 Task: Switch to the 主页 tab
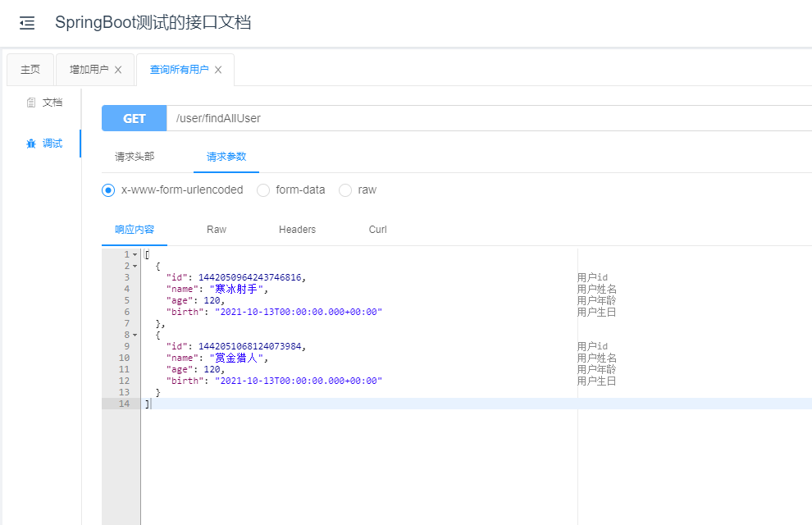point(30,70)
